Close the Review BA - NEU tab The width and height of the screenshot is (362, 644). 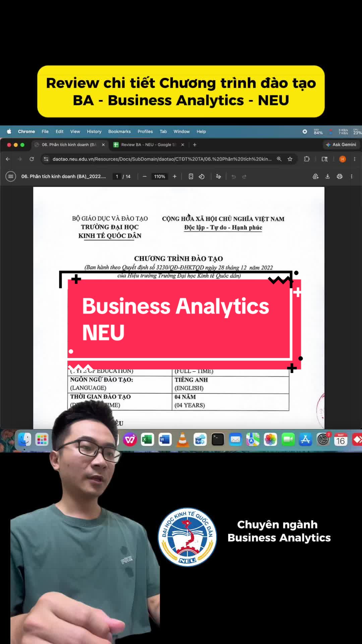(183, 145)
